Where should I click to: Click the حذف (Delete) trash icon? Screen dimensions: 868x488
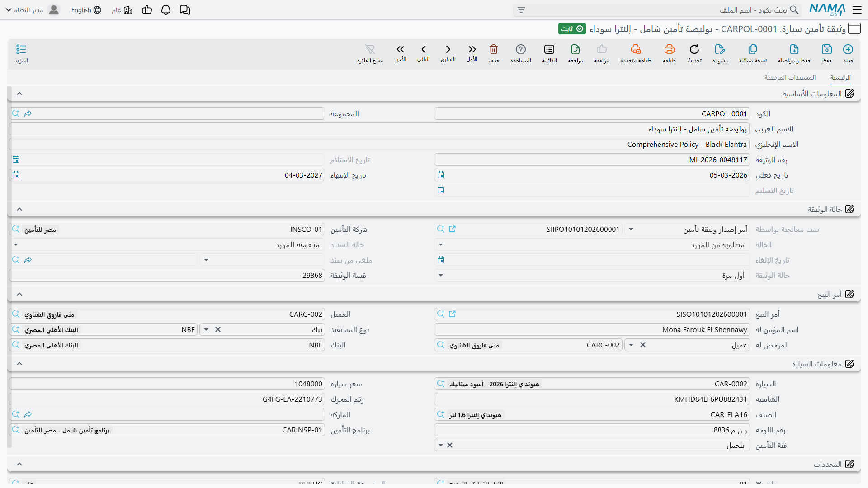494,49
